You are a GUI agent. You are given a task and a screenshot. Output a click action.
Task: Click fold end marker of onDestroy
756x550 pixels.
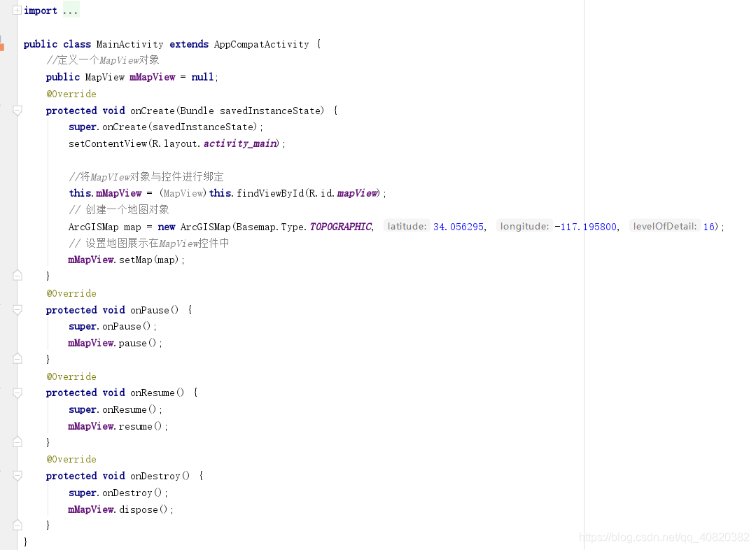click(17, 525)
